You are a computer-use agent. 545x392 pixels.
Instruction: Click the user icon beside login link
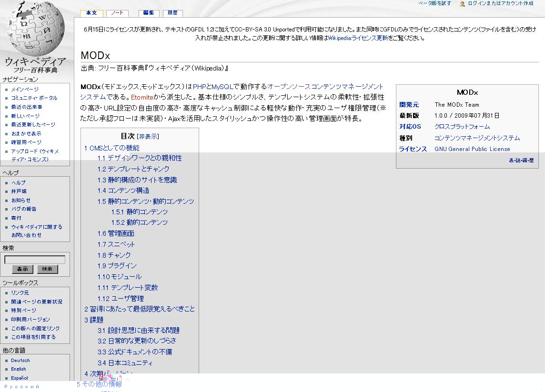click(x=462, y=4)
